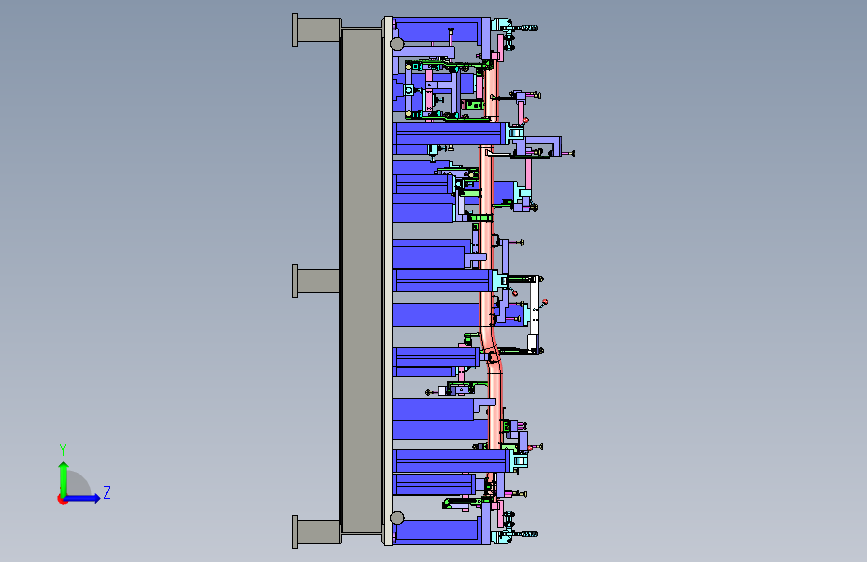Select the middle gray mounting foot with flange
867x562 pixels.
click(x=316, y=281)
